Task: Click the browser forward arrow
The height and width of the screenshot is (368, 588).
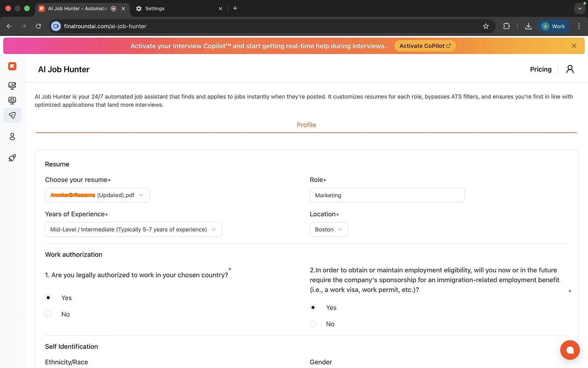Action: [23, 26]
